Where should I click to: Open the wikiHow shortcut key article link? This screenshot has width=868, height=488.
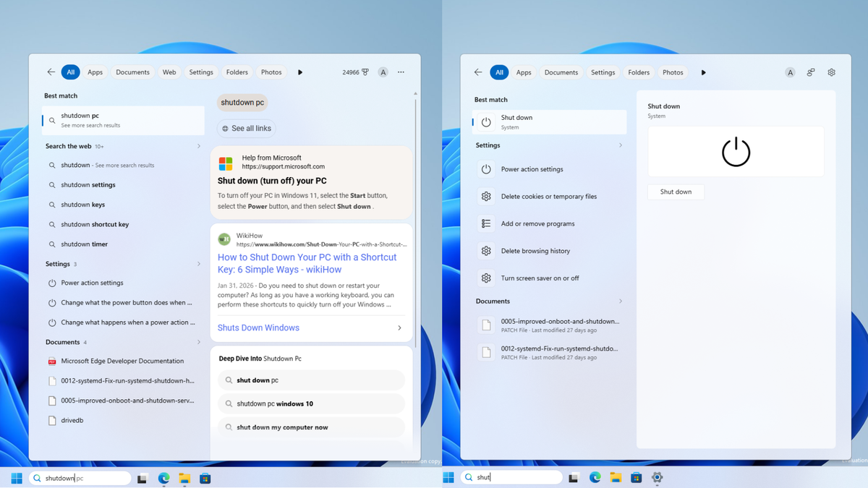click(307, 262)
